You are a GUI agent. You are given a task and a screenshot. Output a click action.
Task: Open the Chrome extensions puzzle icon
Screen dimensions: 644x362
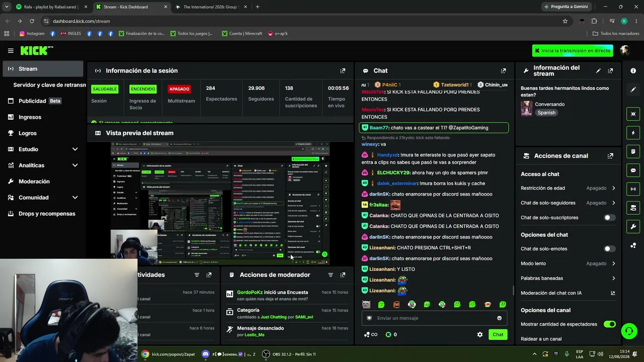pos(594,21)
